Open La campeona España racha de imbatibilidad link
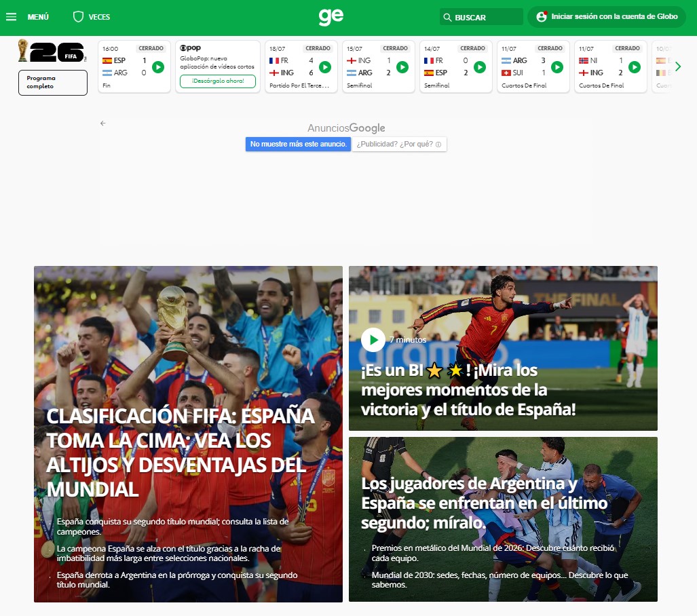This screenshot has width=697, height=616. (168, 554)
